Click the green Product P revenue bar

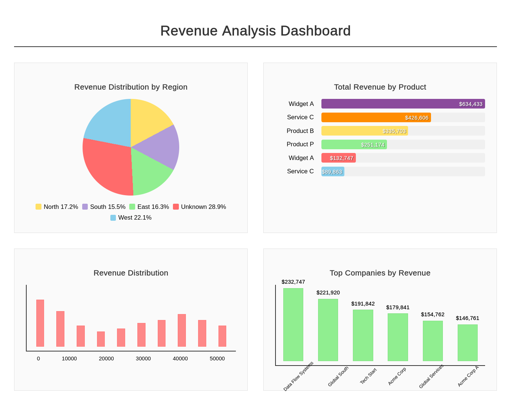tap(354, 144)
